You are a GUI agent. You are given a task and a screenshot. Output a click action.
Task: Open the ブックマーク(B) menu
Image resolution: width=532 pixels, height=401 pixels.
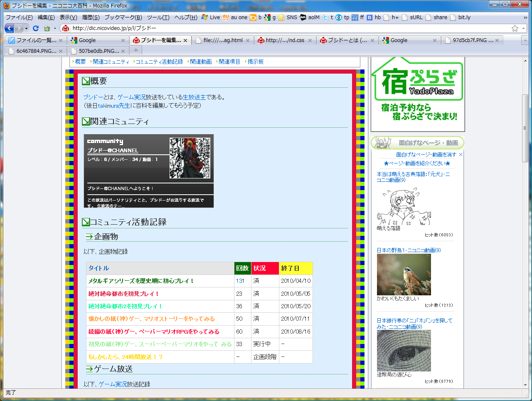tap(123, 17)
